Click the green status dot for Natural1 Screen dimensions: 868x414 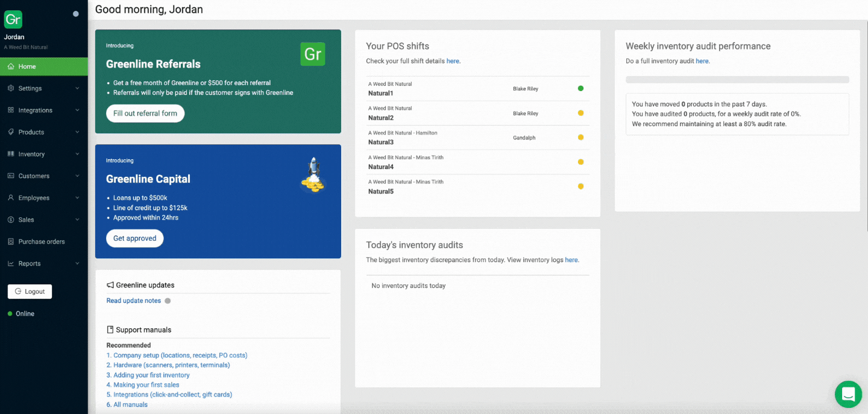tap(580, 89)
